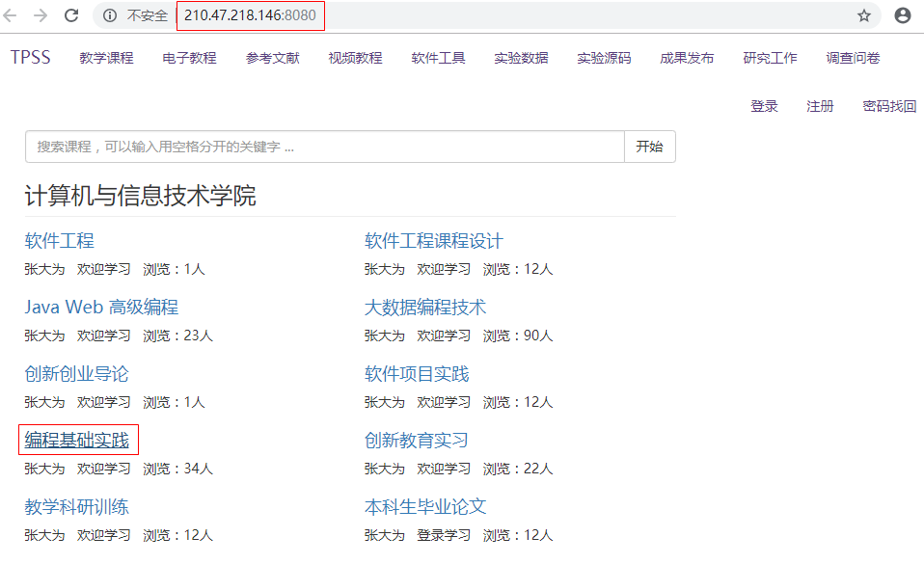Open the TPSS home logo link

[x=31, y=57]
